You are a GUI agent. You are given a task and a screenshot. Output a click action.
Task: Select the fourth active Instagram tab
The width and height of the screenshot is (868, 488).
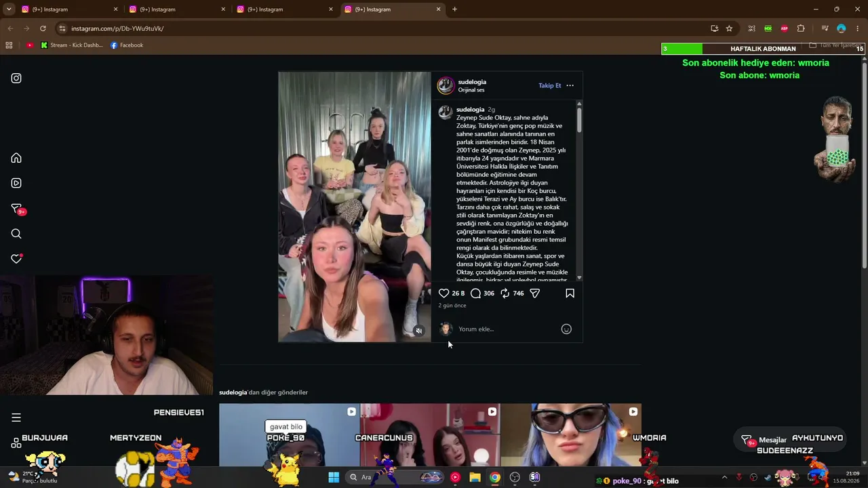click(x=391, y=9)
